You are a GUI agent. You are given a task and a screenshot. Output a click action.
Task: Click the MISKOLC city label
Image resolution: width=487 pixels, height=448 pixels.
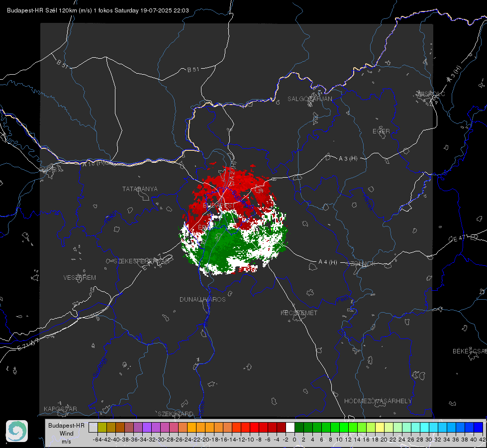point(431,94)
